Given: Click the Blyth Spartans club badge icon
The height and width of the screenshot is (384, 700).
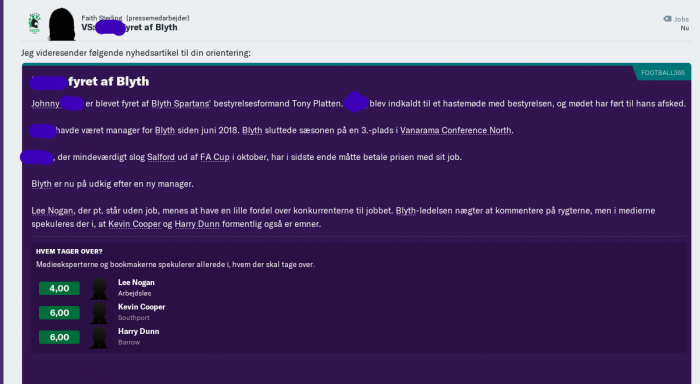Looking at the screenshot, I should click(x=34, y=24).
